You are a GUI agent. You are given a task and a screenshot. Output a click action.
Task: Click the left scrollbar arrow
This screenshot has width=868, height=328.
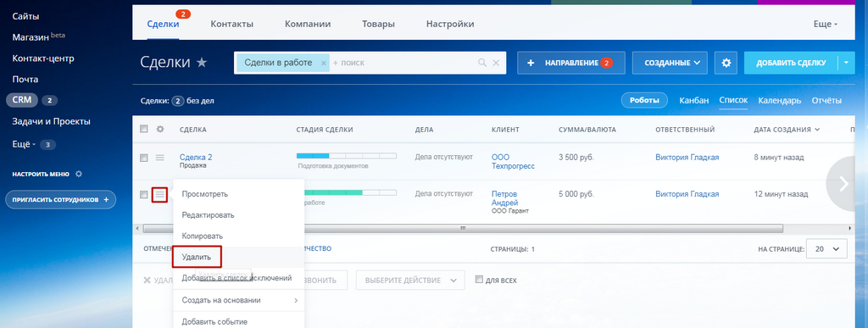[x=137, y=228]
